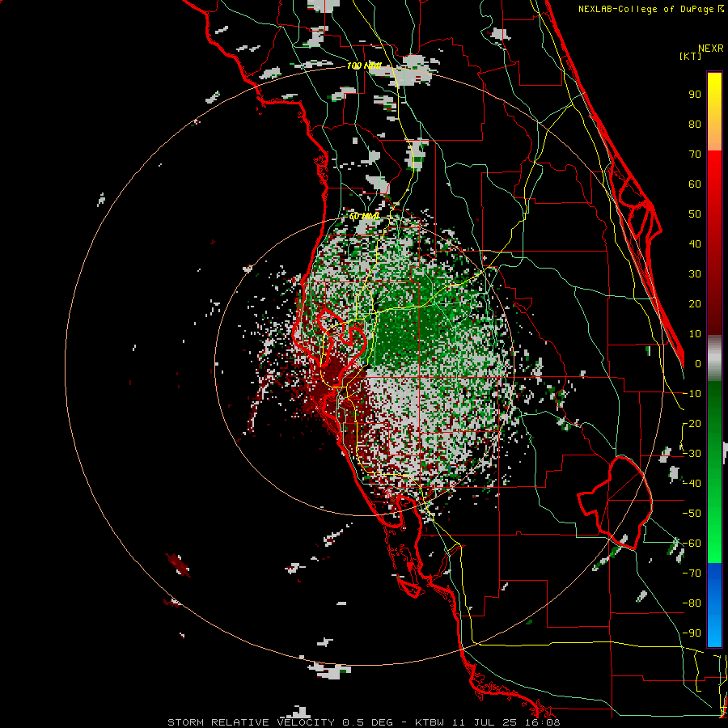Click the 80 value on the velocity scale
Viewport: 728px width, 728px height.
pos(695,124)
